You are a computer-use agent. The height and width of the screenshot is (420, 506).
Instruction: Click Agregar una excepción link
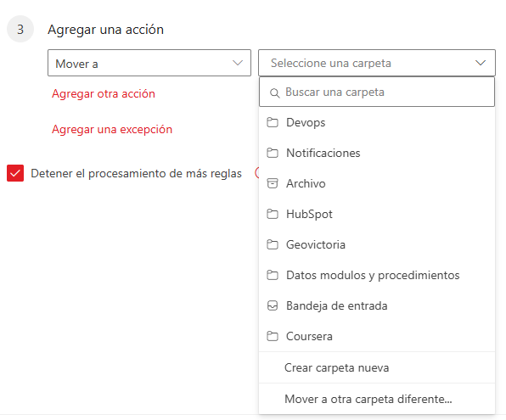112,129
